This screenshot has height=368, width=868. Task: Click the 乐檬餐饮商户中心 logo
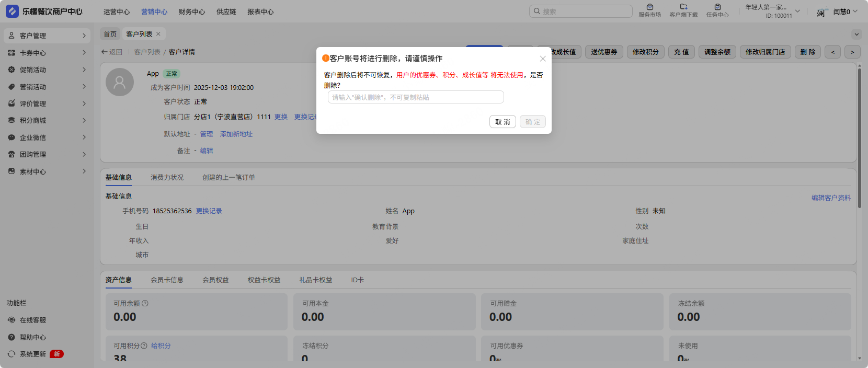[x=44, y=11]
